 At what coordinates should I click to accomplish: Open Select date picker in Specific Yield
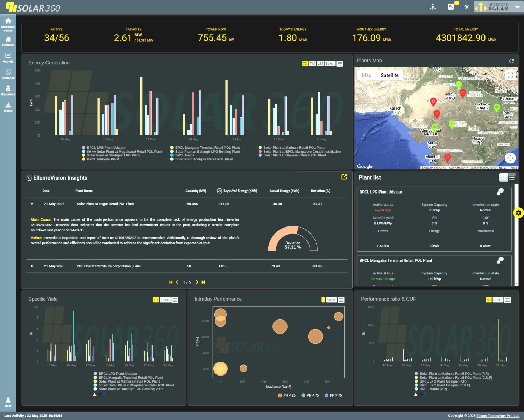(x=165, y=300)
